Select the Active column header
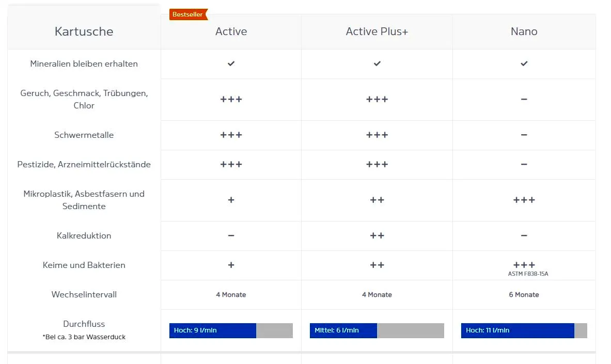611x364 pixels. (231, 31)
